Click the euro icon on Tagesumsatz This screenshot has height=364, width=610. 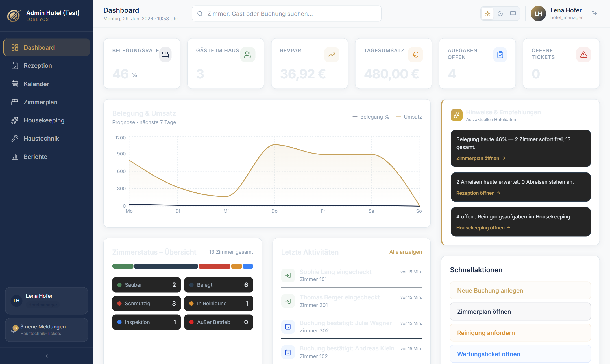[415, 54]
